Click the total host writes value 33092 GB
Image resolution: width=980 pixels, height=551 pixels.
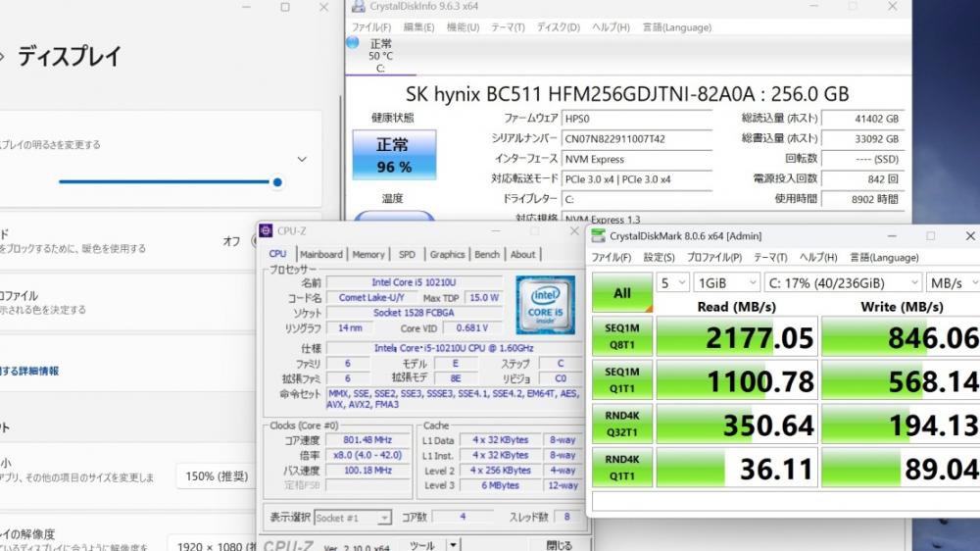click(862, 139)
